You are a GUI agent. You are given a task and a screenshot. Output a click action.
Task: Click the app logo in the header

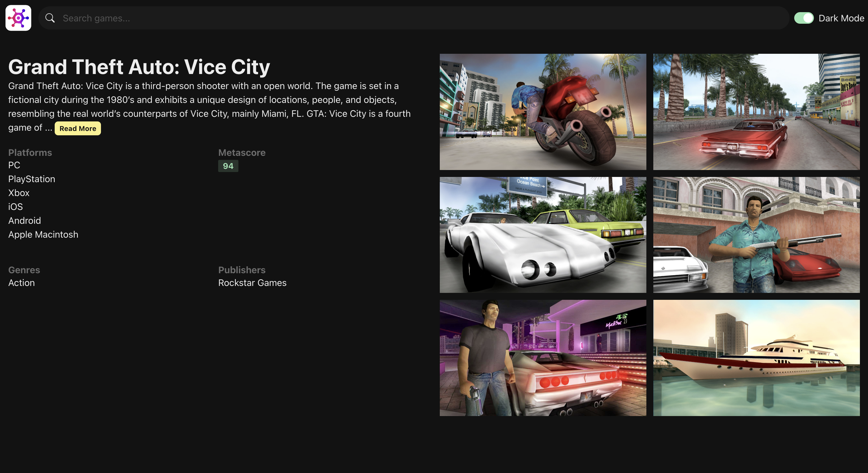point(18,18)
